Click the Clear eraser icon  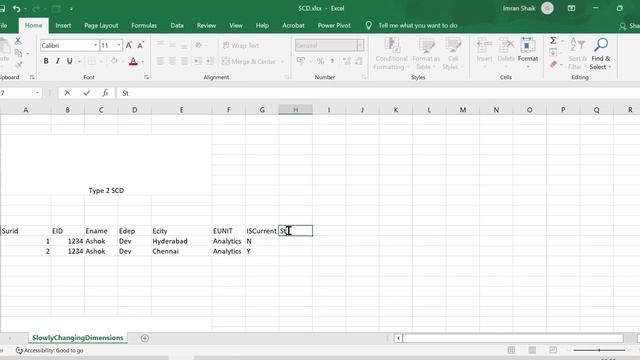pos(553,64)
